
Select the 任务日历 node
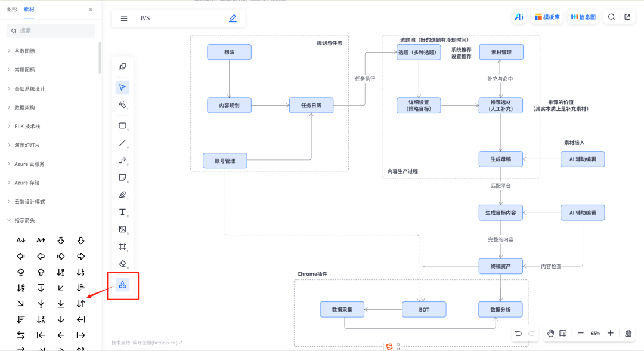pyautogui.click(x=311, y=106)
